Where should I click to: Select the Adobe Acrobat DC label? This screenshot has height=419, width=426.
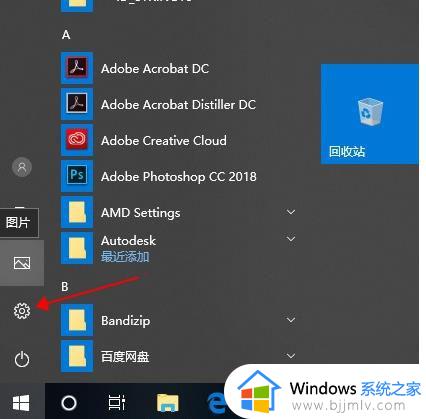(155, 69)
